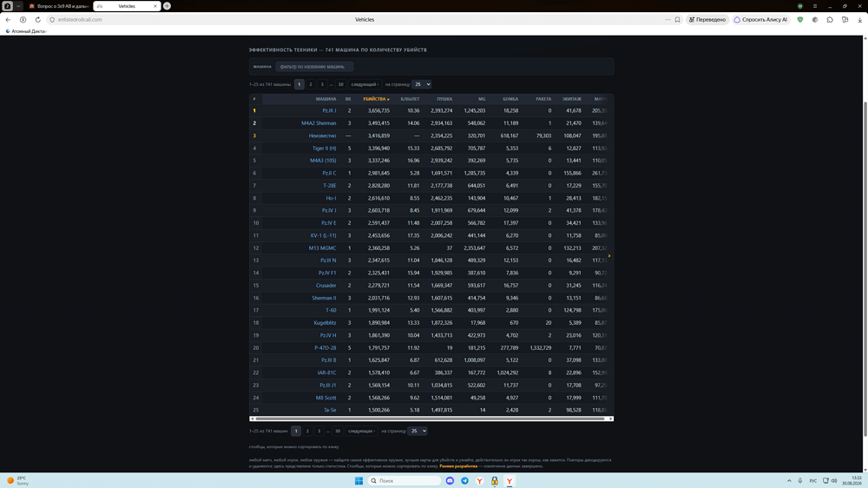
Task: Click bottom 'следующая' next page button
Action: tap(361, 431)
